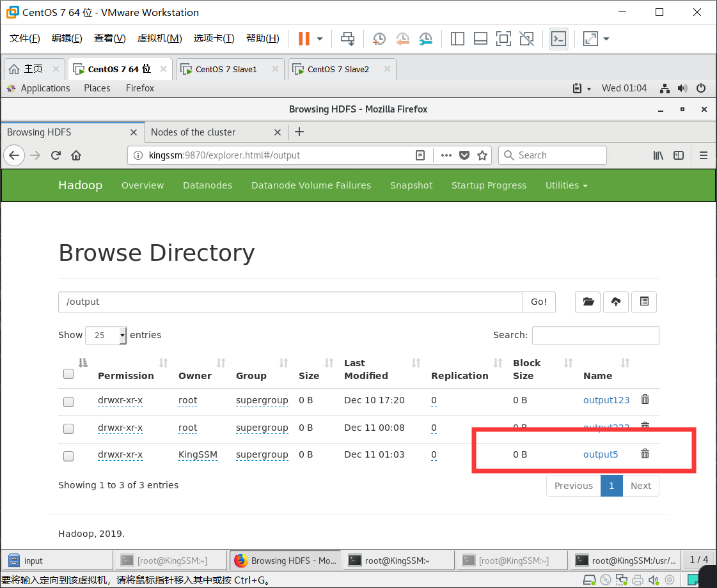Screen dimensions: 717x588
Task: Revert VM to previous snapshot
Action: [402, 39]
